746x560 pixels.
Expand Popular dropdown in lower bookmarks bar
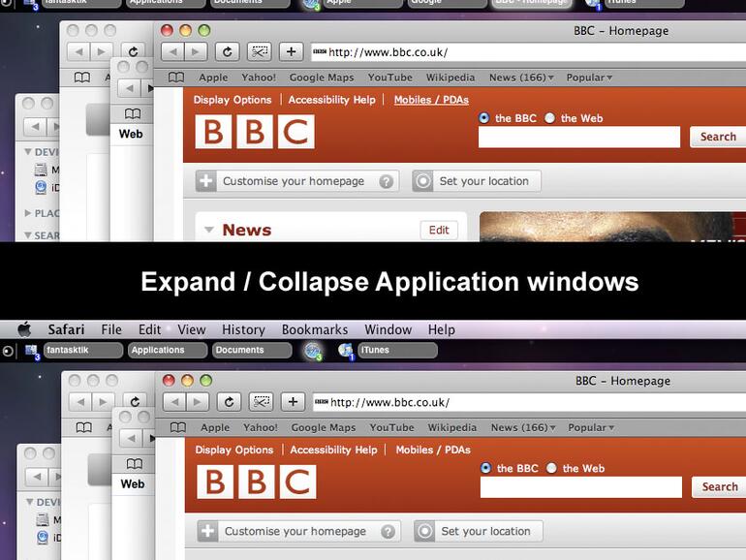(x=591, y=427)
